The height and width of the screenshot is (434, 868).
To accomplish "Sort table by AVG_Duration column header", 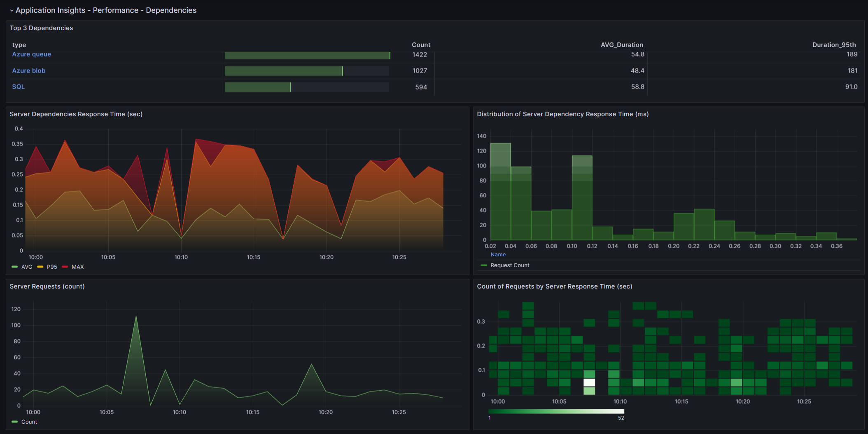I will [622, 45].
